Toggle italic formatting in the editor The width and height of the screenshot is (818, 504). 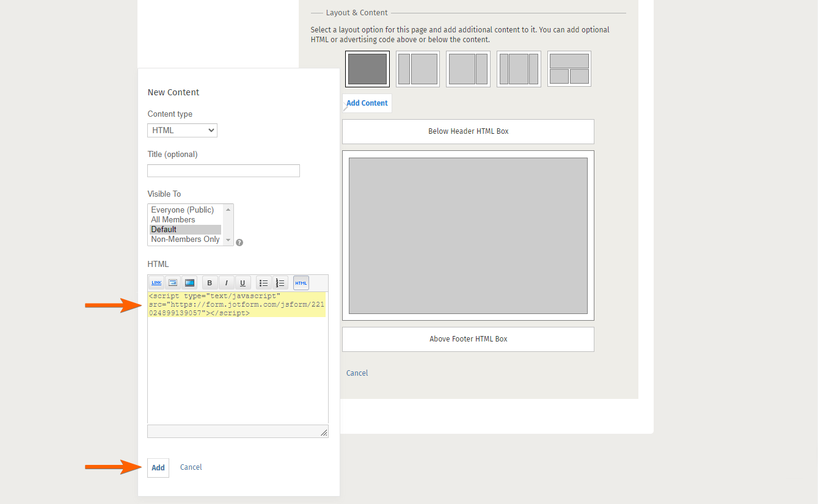tap(226, 283)
